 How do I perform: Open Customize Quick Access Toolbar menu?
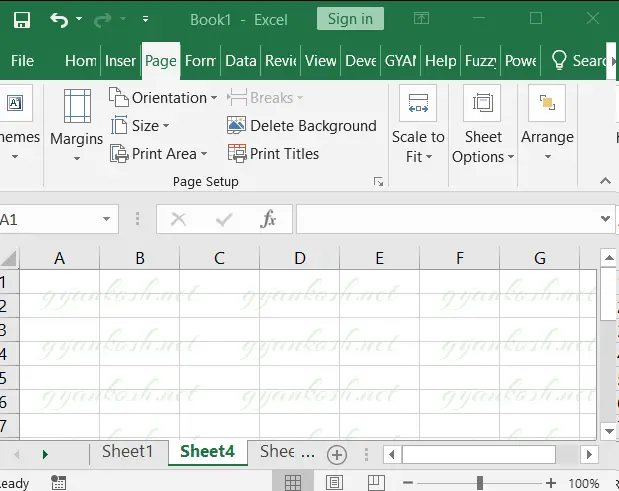[x=146, y=19]
